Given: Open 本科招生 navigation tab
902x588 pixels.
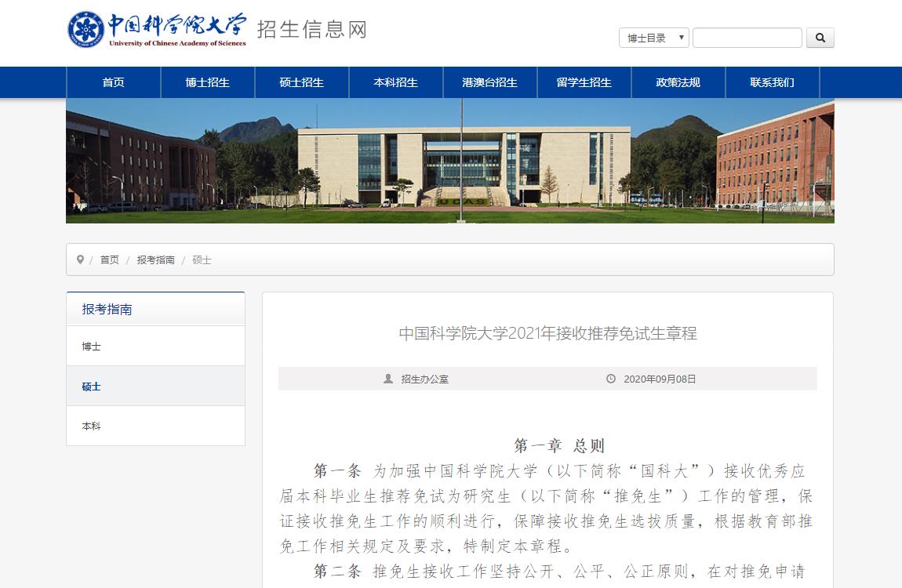Looking at the screenshot, I should coord(396,82).
